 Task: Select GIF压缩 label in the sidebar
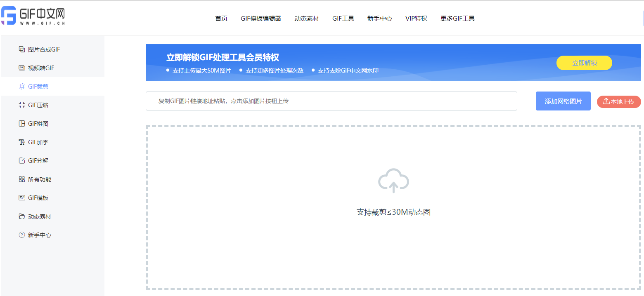pos(38,105)
